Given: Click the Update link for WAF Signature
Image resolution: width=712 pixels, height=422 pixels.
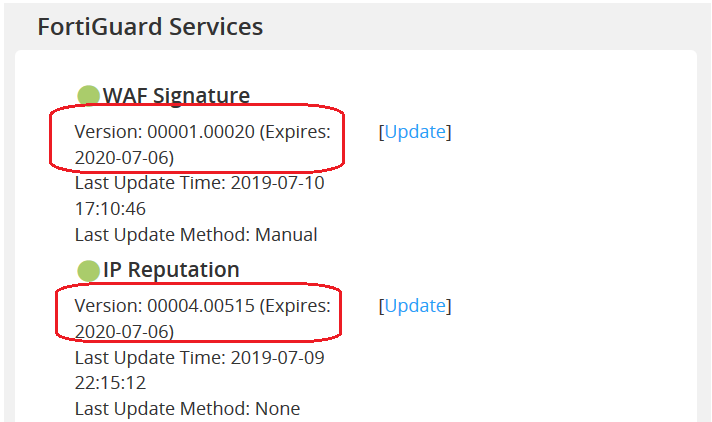Looking at the screenshot, I should pyautogui.click(x=415, y=132).
